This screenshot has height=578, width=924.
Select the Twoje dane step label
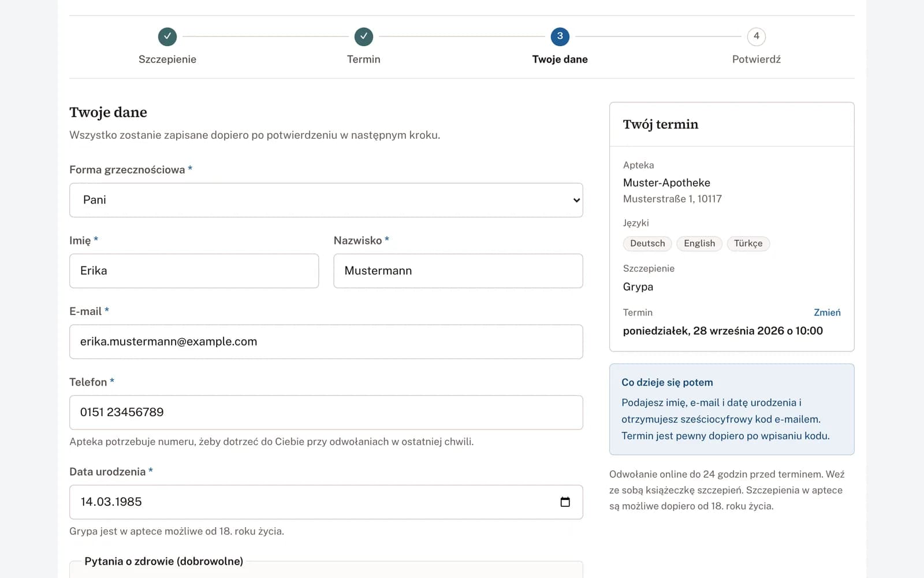point(560,59)
